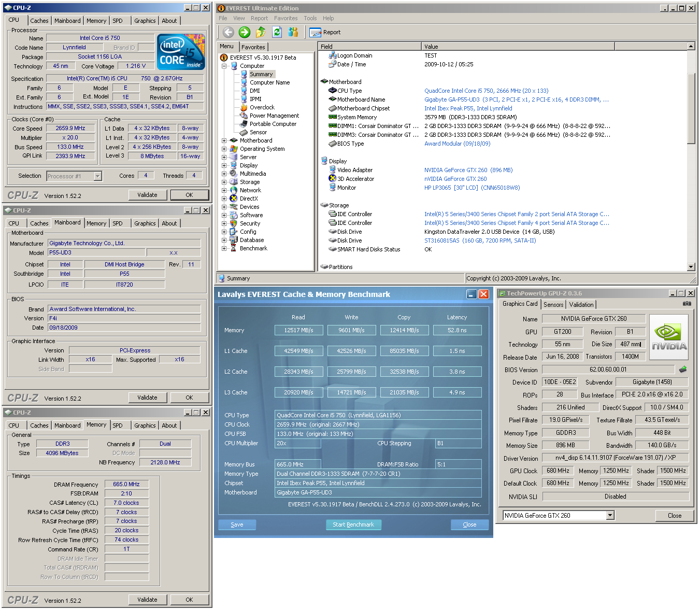Click the BIOS save chip icon in GPU-Z
Screen dimensions: 700x610
pyautogui.click(x=683, y=370)
